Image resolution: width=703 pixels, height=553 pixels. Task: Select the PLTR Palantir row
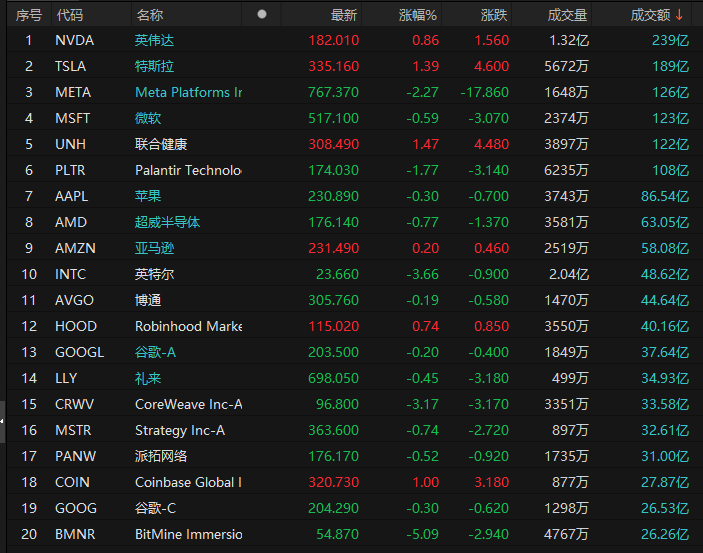[x=355, y=170]
